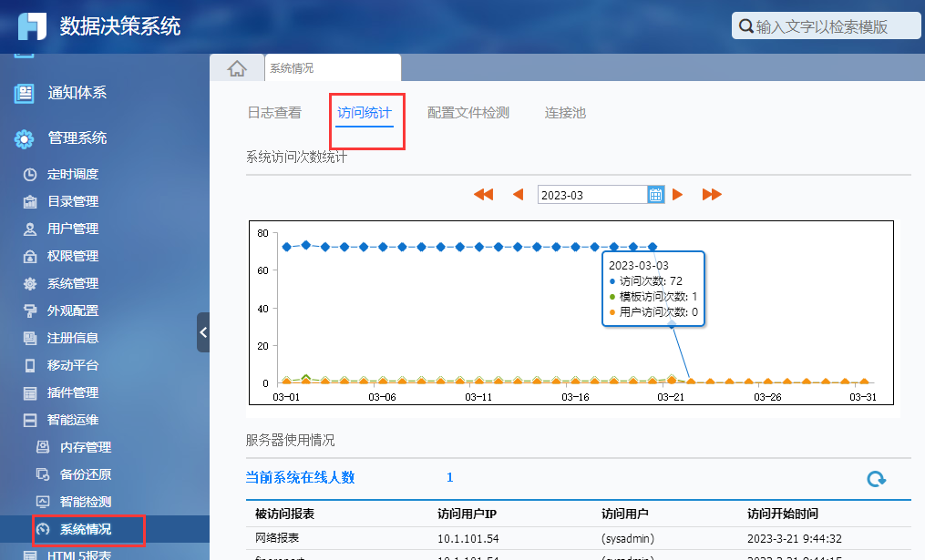Click the 外观配置 paint roller icon
Viewport: 925px width, 560px height.
(30, 311)
